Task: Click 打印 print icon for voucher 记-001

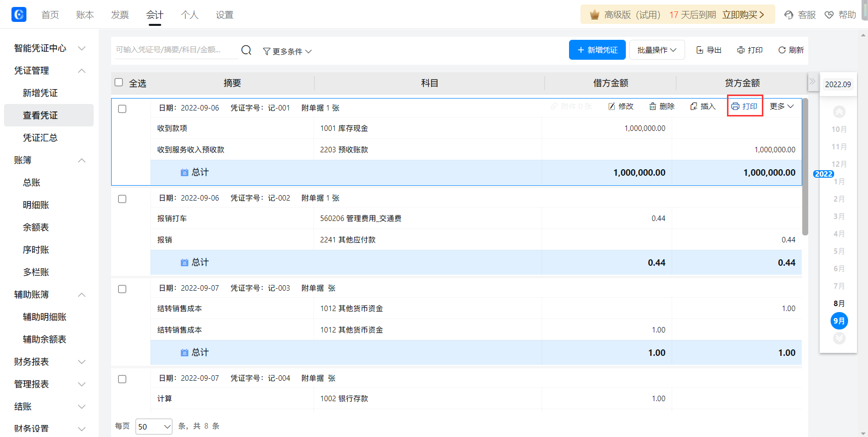Action: tap(735, 106)
